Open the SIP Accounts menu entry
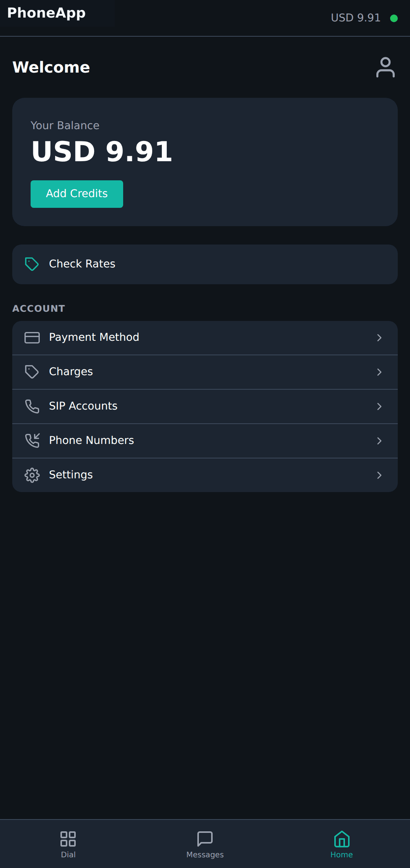The height and width of the screenshot is (868, 410). (x=205, y=406)
